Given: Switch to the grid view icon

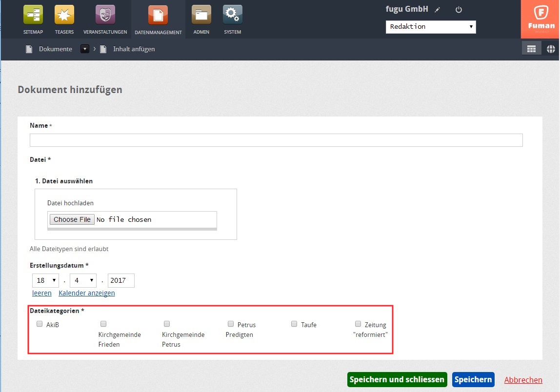Looking at the screenshot, I should coord(531,49).
